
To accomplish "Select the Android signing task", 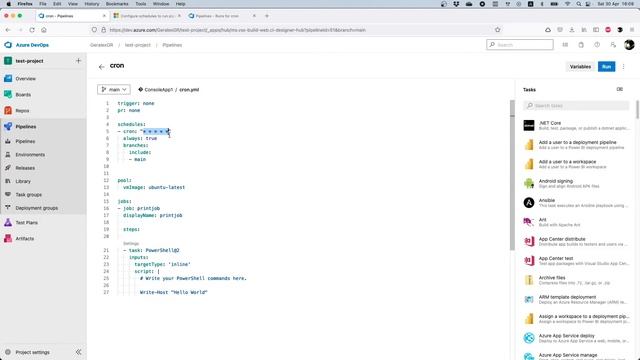I will click(x=576, y=183).
